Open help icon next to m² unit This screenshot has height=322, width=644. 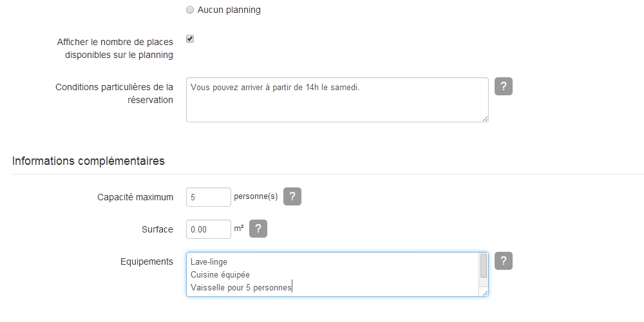click(x=258, y=229)
